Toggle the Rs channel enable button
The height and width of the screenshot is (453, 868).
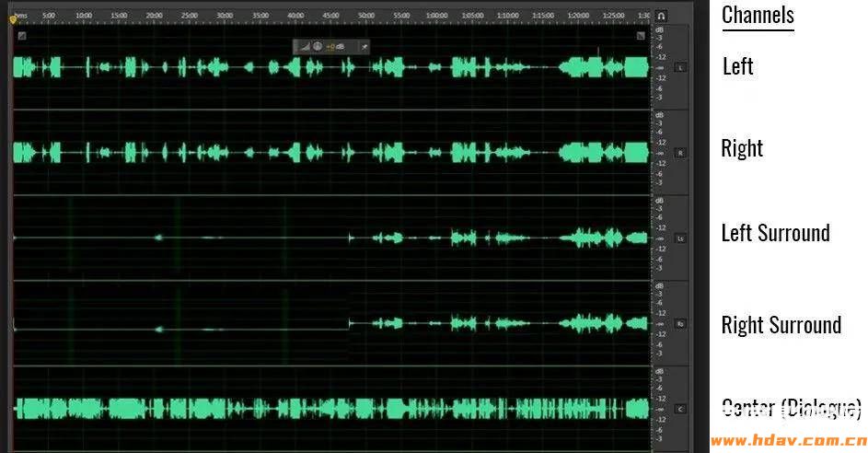pos(680,324)
